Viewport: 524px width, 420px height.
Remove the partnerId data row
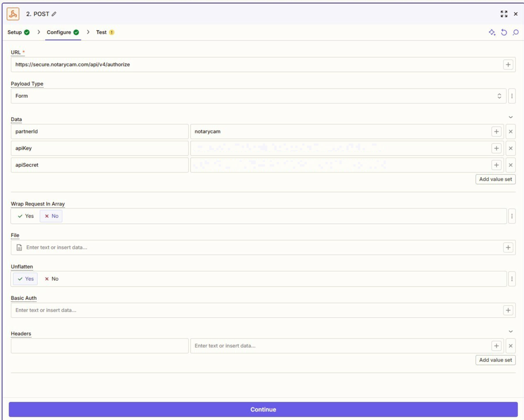(511, 132)
